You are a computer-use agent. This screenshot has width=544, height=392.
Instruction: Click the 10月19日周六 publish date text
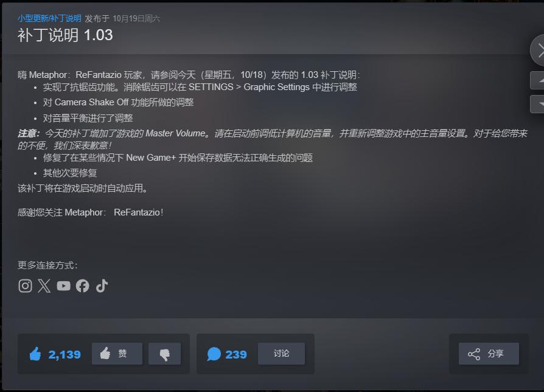pyautogui.click(x=136, y=19)
